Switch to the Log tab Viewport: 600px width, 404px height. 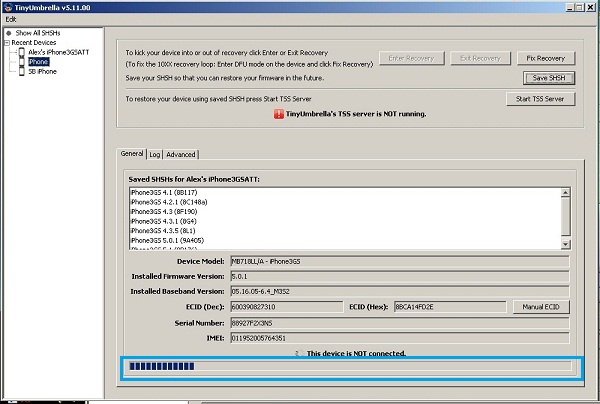(x=155, y=155)
